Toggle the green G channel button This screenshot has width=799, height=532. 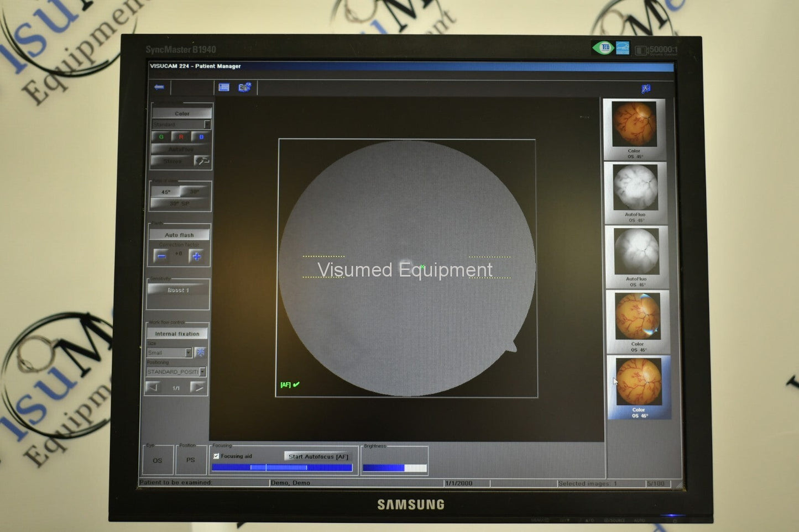[161, 136]
